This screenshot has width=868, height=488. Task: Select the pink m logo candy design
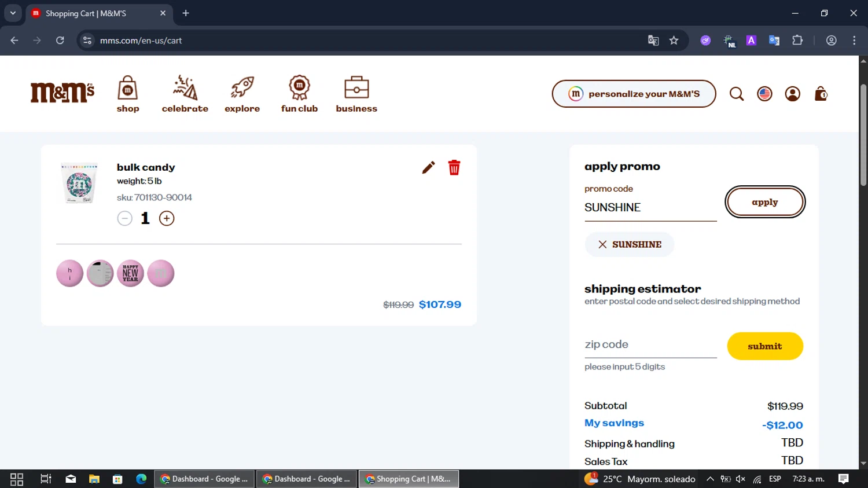pos(161,273)
